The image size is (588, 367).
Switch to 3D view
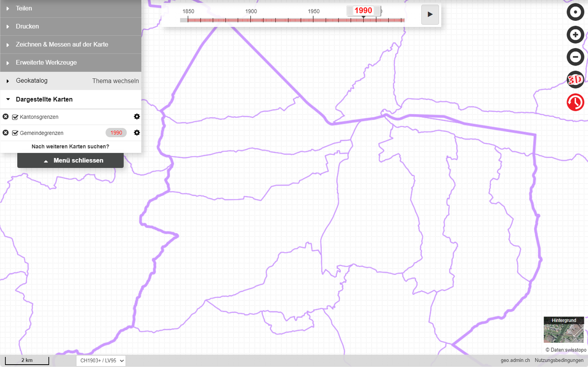point(575,80)
